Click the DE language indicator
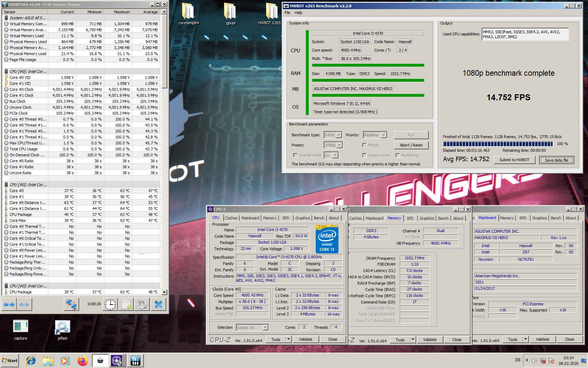Viewport: 588px width, 368px height. pos(518,360)
